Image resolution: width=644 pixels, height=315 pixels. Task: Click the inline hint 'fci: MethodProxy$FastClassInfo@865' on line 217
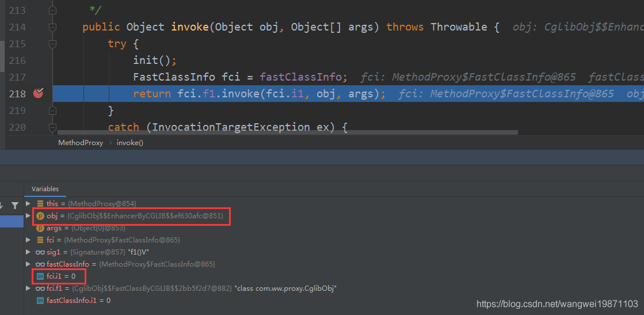[x=470, y=77]
